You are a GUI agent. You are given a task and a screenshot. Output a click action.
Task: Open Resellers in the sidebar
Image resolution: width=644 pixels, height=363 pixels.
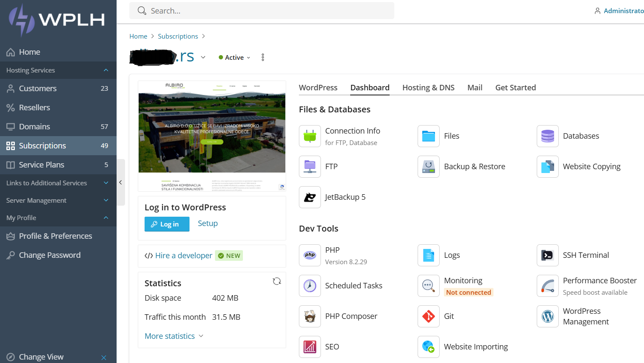point(58,107)
